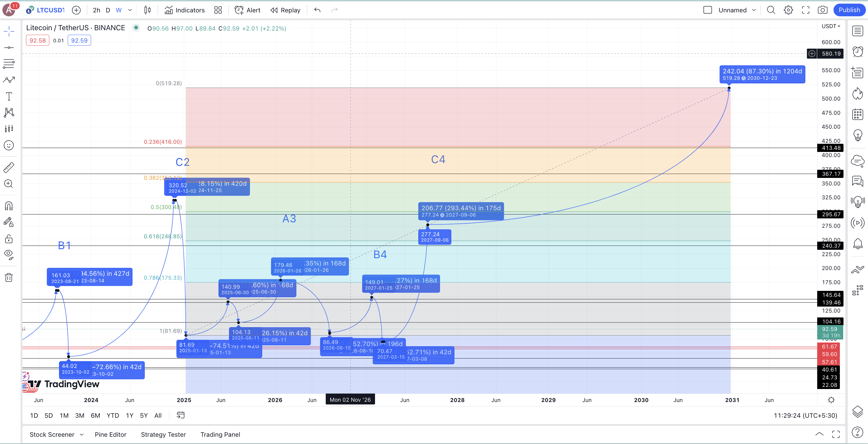868x444 pixels.
Task: Take a chart snapshot with camera icon
Action: 823,10
